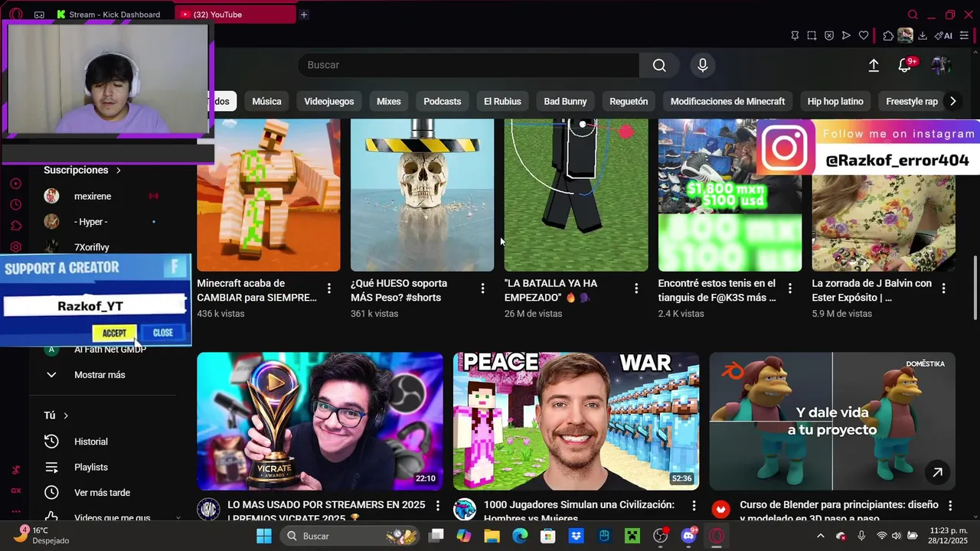Open OBS Studio from the taskbar

(661, 536)
